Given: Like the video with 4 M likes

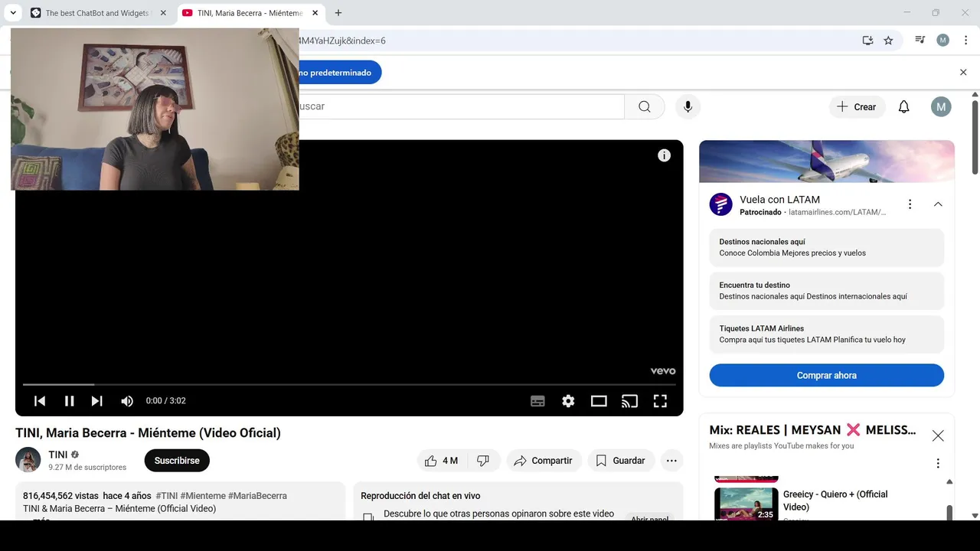Looking at the screenshot, I should point(442,461).
